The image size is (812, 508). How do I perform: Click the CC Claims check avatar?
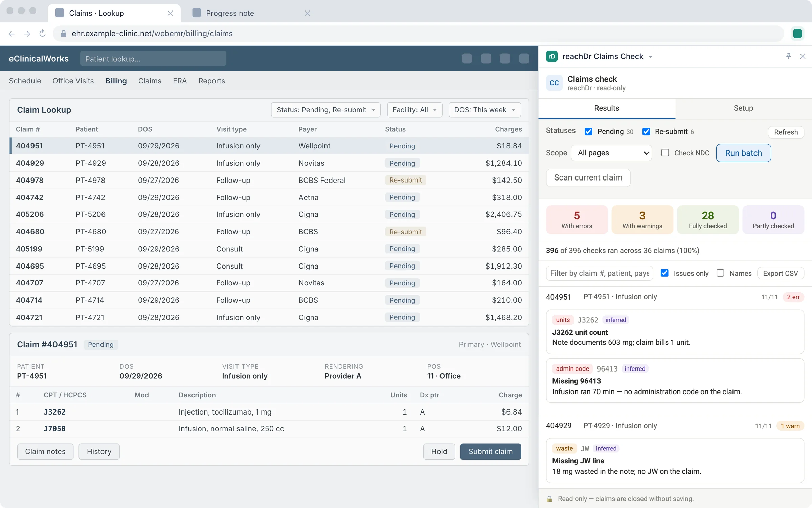click(x=554, y=83)
